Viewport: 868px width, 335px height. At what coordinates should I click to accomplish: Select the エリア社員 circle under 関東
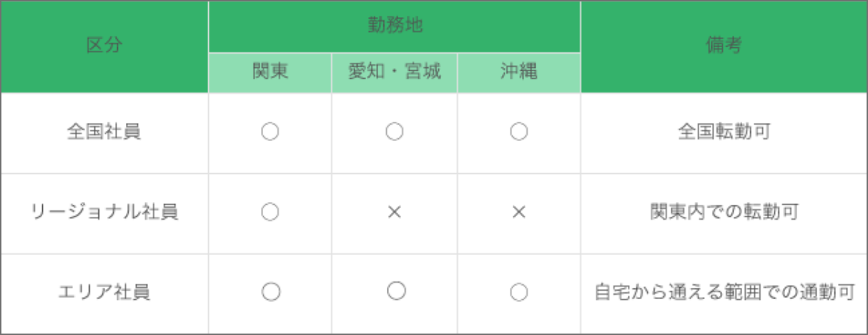click(x=270, y=292)
